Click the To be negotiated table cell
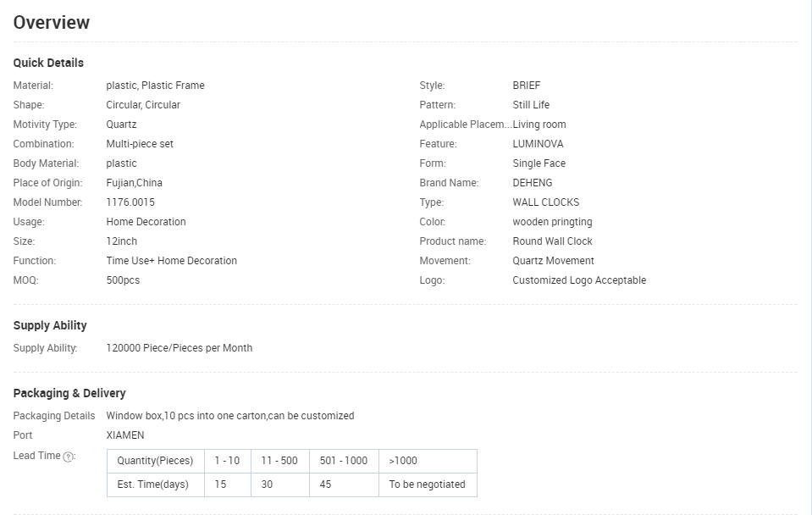This screenshot has width=812, height=515. point(427,485)
